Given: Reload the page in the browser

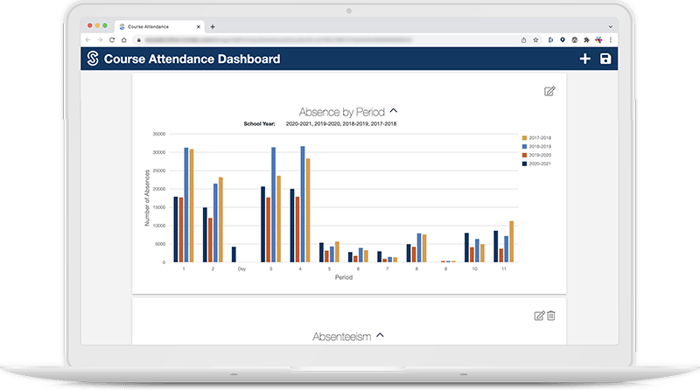Looking at the screenshot, I should pyautogui.click(x=112, y=40).
